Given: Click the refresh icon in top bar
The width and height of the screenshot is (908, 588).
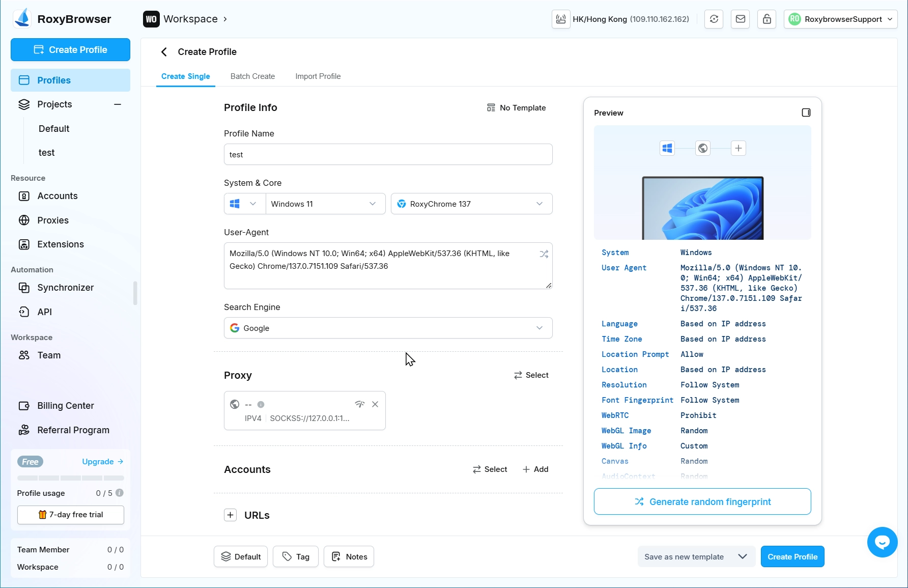Looking at the screenshot, I should [x=714, y=19].
